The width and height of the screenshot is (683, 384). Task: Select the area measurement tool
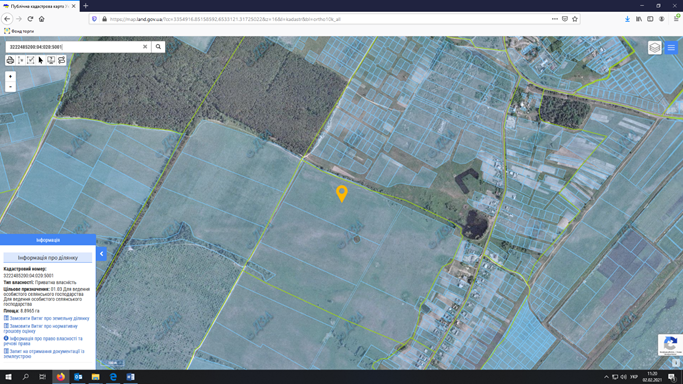(x=30, y=60)
